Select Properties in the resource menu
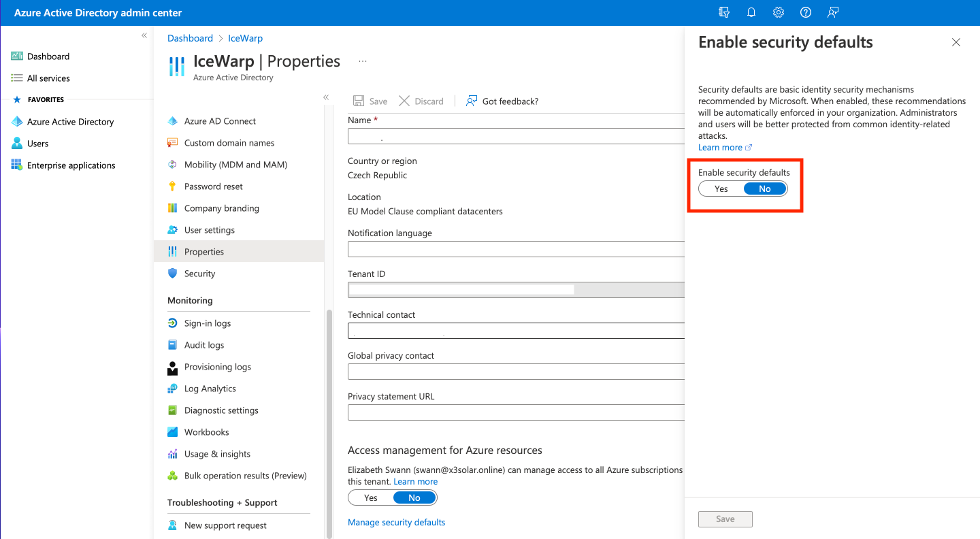 (239, 252)
